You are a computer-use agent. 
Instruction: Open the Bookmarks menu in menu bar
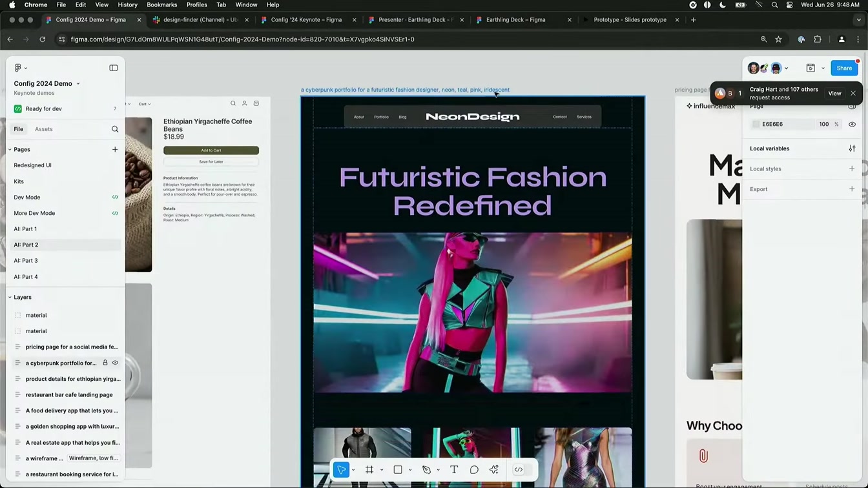[161, 5]
